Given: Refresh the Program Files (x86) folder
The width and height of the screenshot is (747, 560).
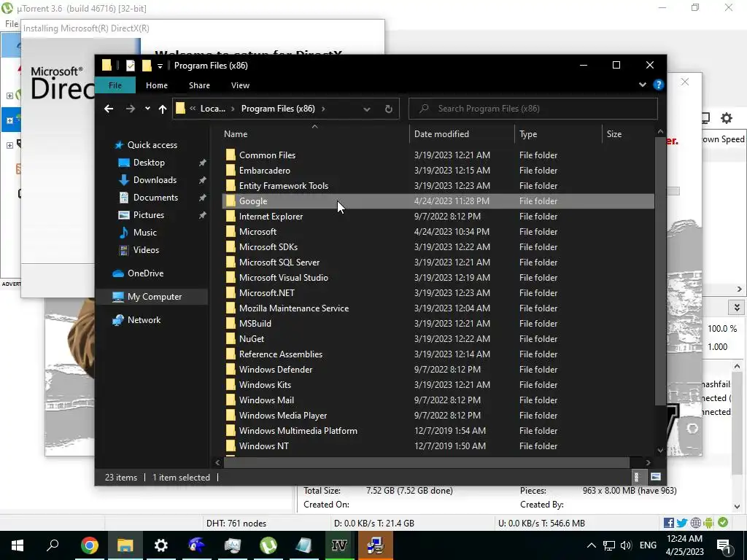Looking at the screenshot, I should pos(388,109).
